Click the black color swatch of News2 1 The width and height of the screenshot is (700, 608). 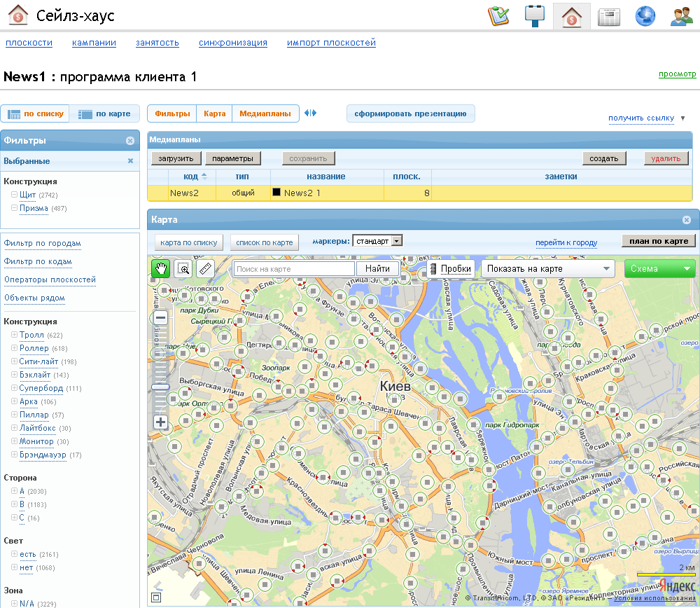[276, 192]
